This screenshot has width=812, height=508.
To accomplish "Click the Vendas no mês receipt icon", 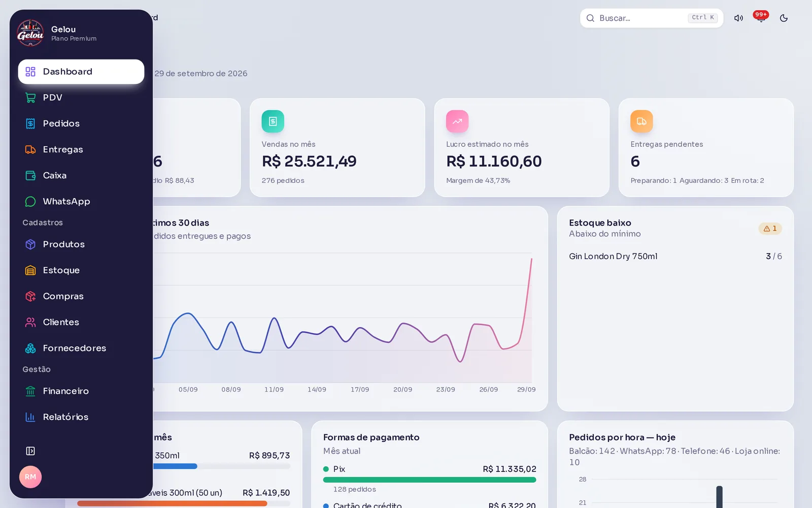I will pyautogui.click(x=273, y=121).
